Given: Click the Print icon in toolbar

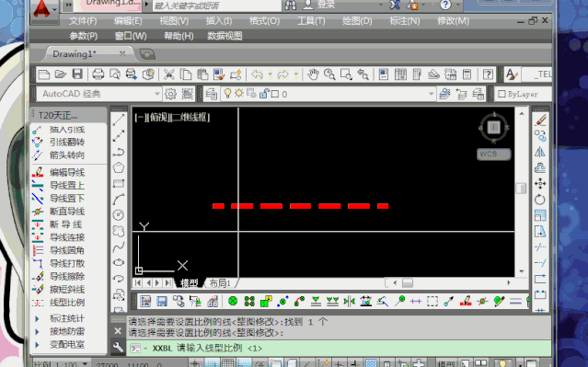Looking at the screenshot, I should 98,75.
